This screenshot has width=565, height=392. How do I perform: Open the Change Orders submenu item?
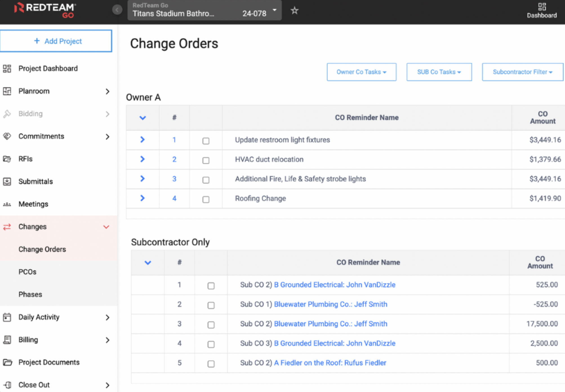click(59, 249)
